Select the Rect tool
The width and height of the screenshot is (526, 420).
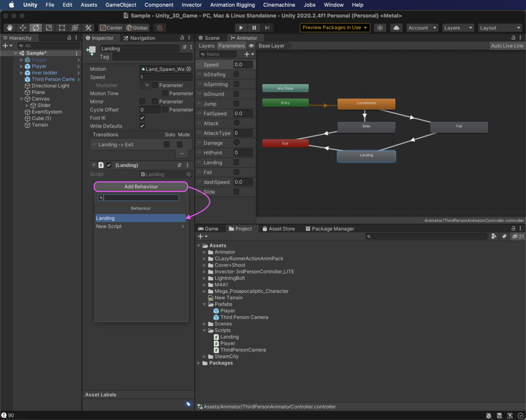(x=62, y=28)
